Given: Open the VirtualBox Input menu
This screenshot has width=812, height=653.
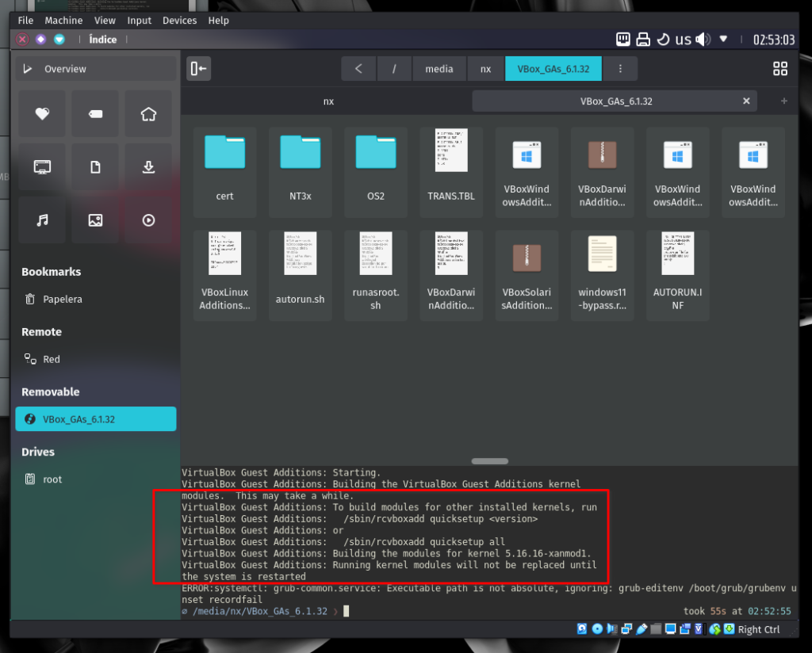Looking at the screenshot, I should click(140, 20).
